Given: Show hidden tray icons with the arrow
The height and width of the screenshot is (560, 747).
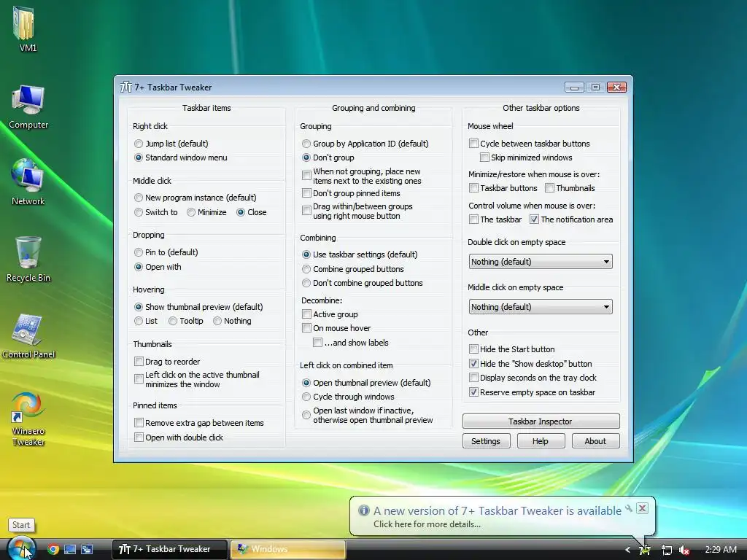Looking at the screenshot, I should click(x=628, y=550).
